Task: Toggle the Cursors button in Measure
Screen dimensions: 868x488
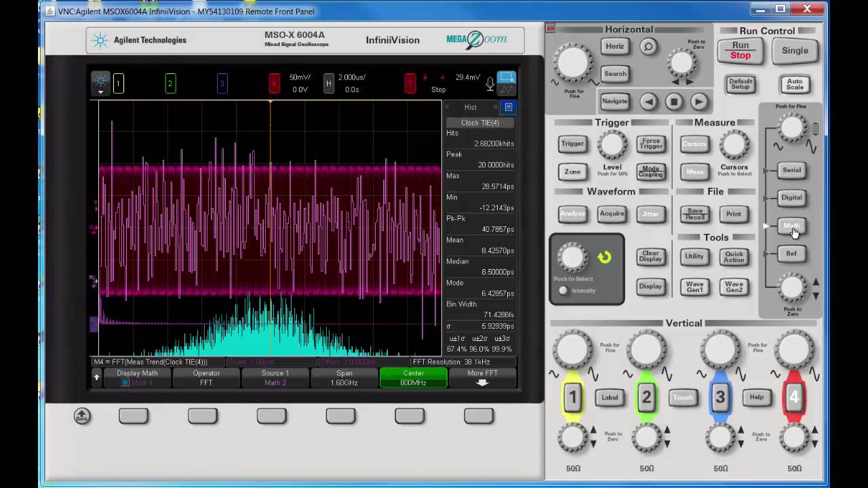Action: coord(694,144)
